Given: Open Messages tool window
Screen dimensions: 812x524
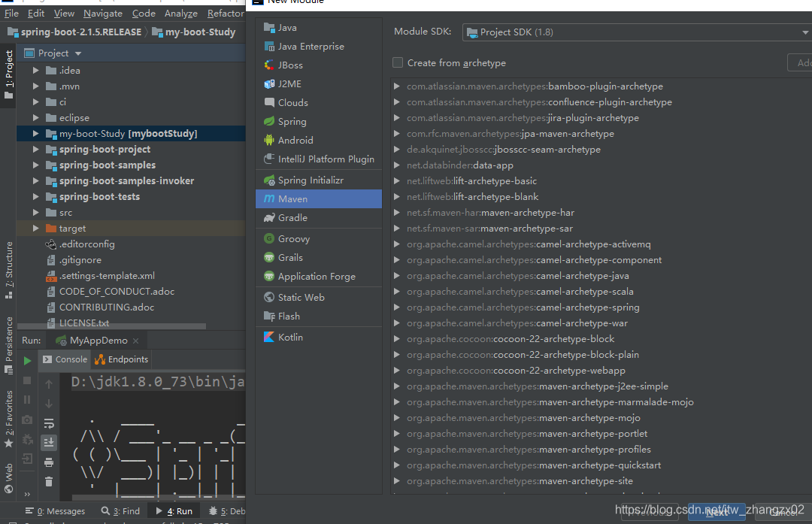Looking at the screenshot, I should [x=56, y=511].
